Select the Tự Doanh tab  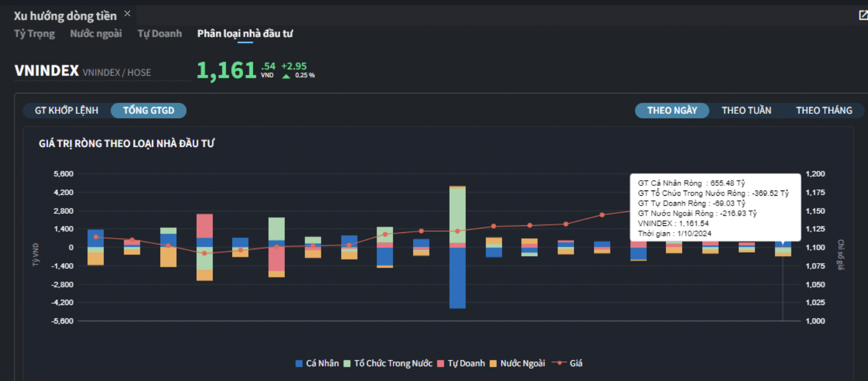point(160,34)
